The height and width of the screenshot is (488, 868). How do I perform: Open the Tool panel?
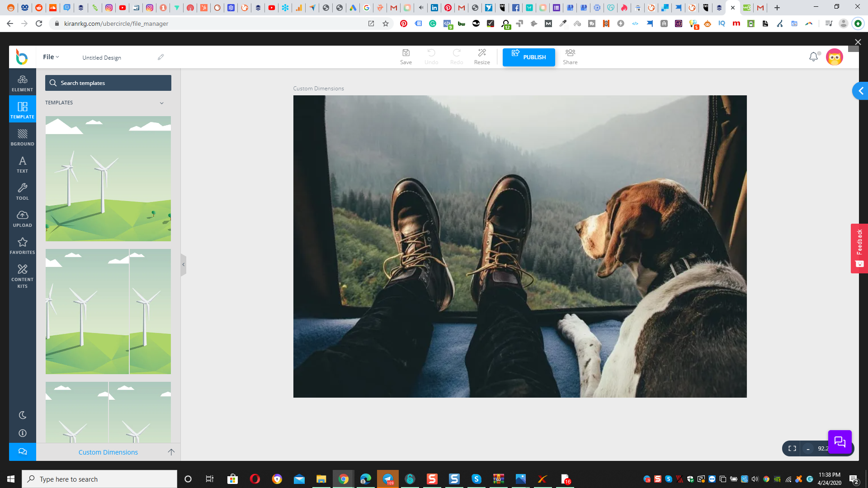[x=22, y=192]
